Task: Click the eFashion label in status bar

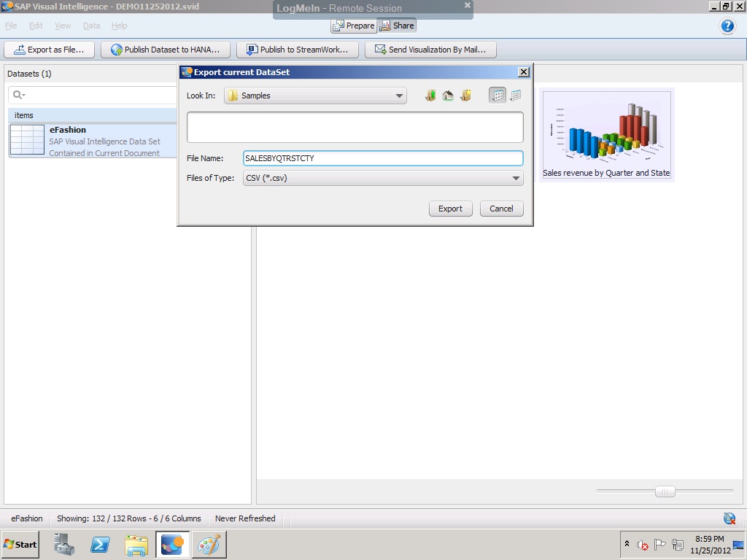Action: click(x=27, y=518)
